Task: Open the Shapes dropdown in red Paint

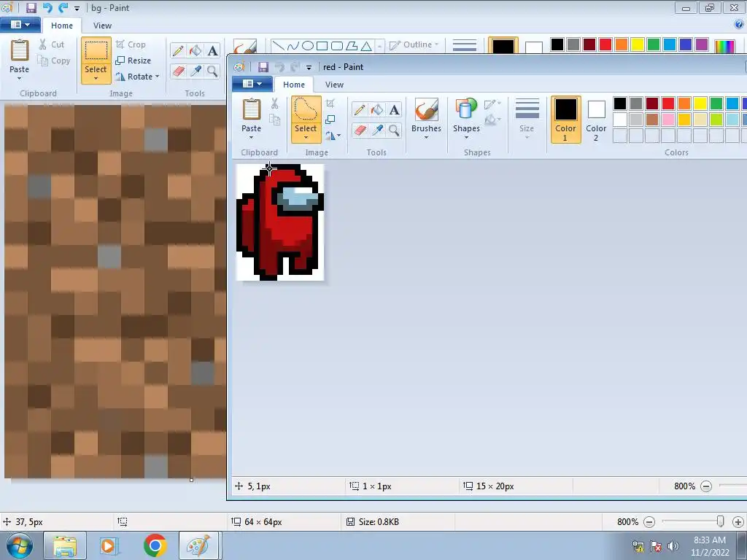Action: (x=466, y=138)
